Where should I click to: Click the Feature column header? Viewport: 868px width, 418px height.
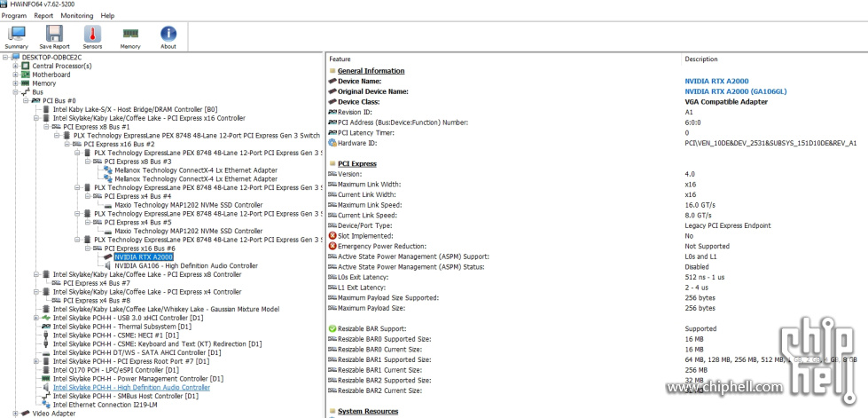(x=340, y=59)
